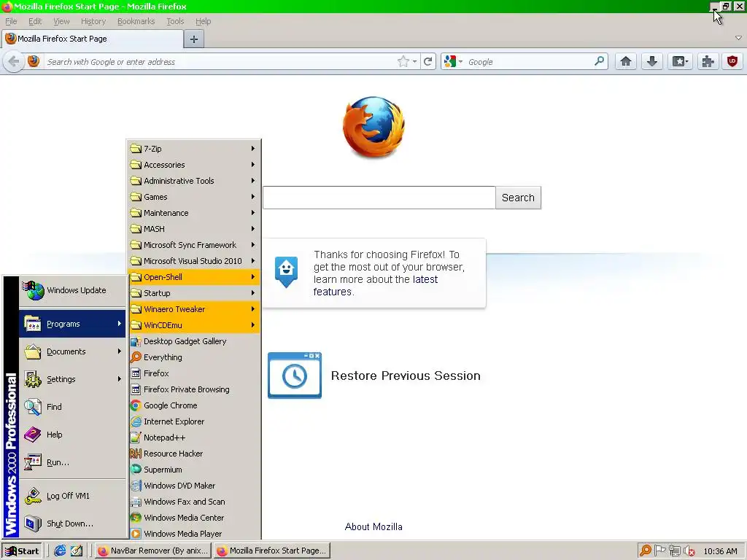The height and width of the screenshot is (560, 747).
Task: Expand the Games folder
Action: (x=194, y=197)
